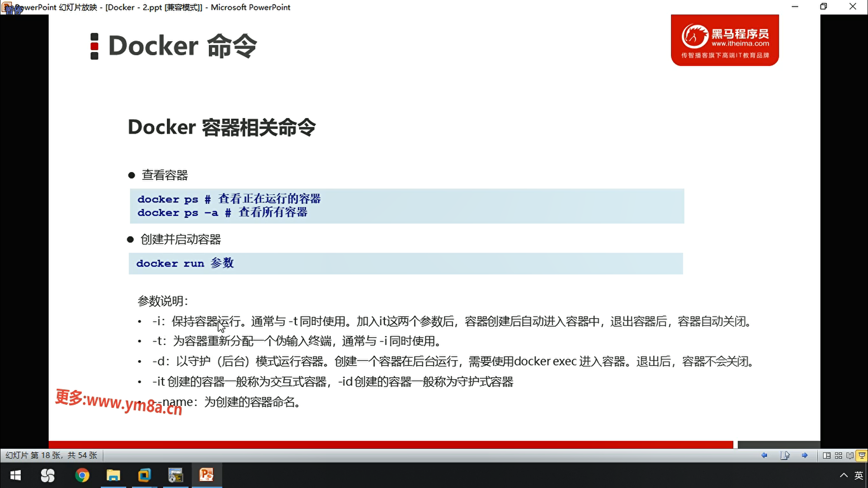Open VMware Workstation from the taskbar

point(144,475)
